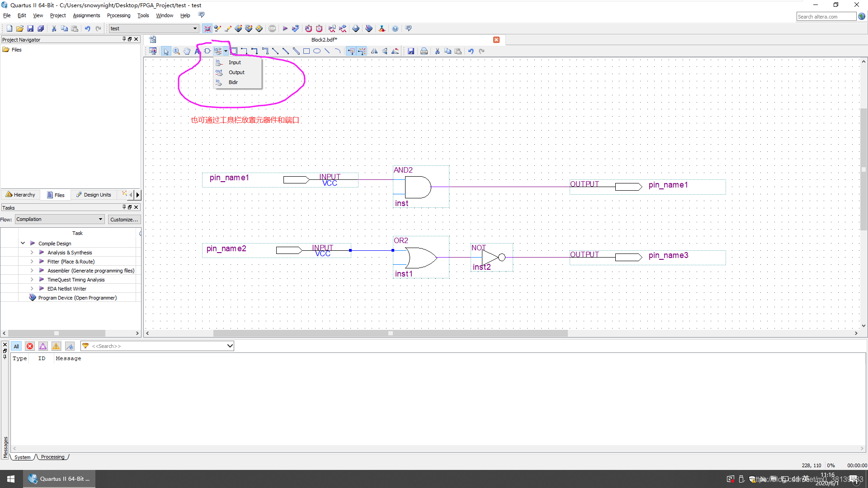Select the Rectangle drawing tool

307,51
